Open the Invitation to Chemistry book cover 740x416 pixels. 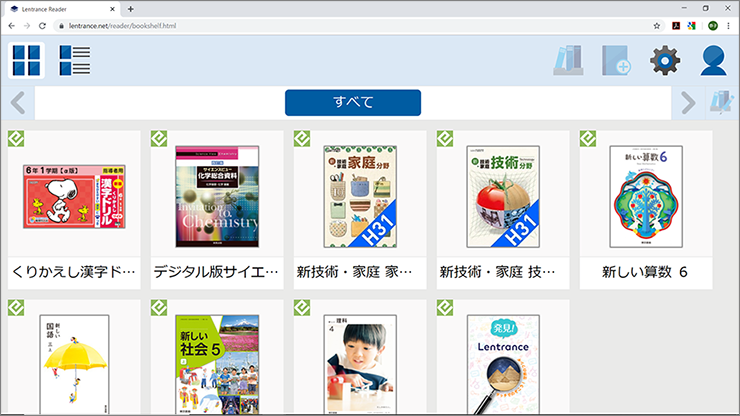click(217, 196)
